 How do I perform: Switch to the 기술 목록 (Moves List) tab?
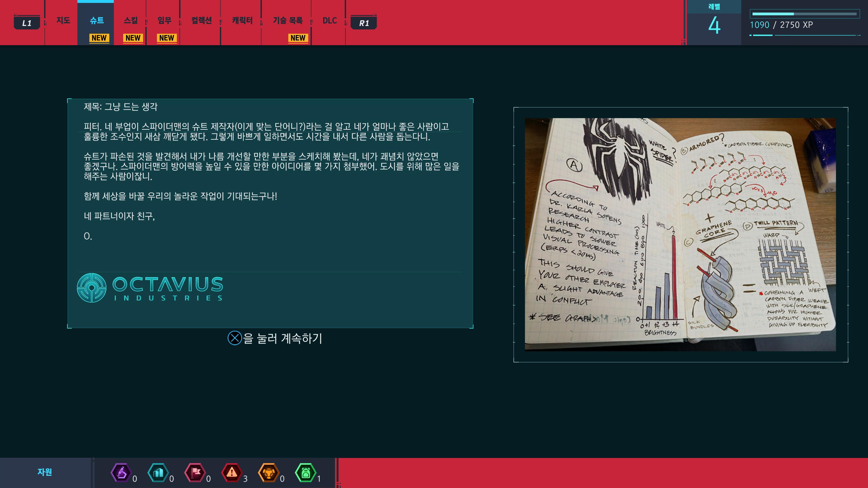pos(288,21)
